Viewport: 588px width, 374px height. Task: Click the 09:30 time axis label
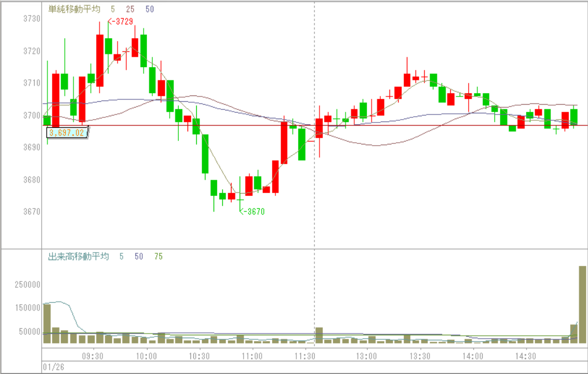tap(93, 356)
